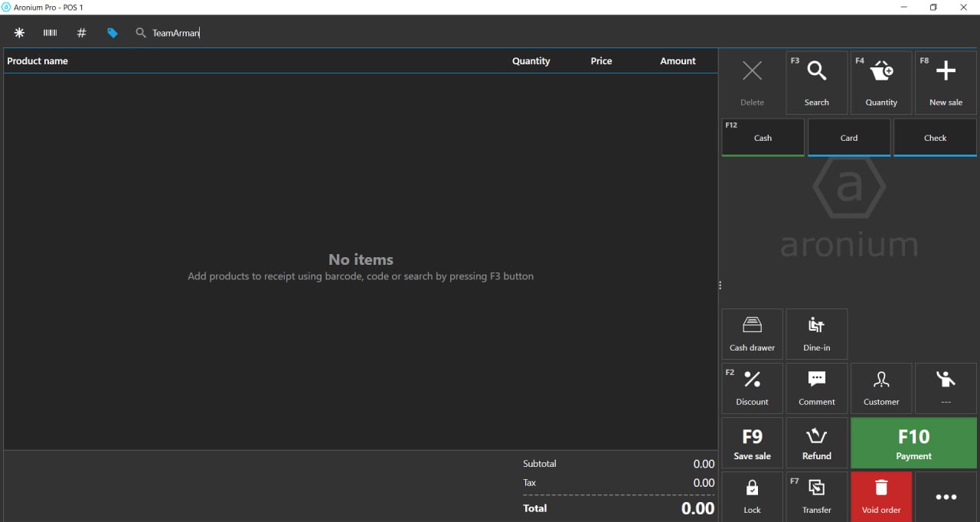Screen dimensions: 980x522
Task: Click F9 Save sale
Action: coord(753,442)
